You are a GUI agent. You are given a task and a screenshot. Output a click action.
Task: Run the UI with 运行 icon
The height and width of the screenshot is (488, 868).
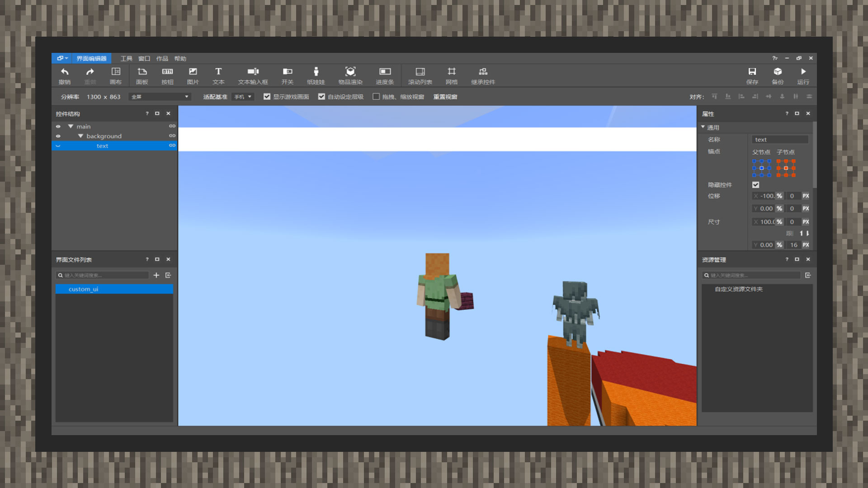[803, 75]
